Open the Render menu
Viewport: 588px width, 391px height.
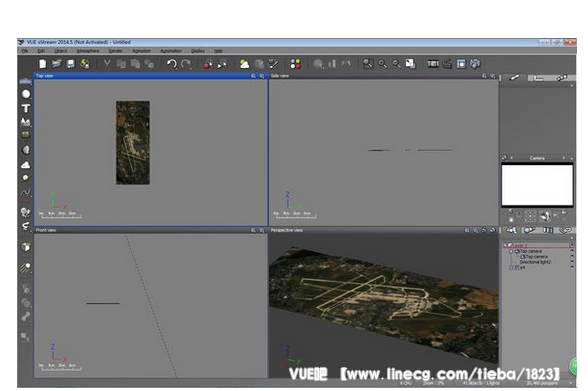click(116, 51)
